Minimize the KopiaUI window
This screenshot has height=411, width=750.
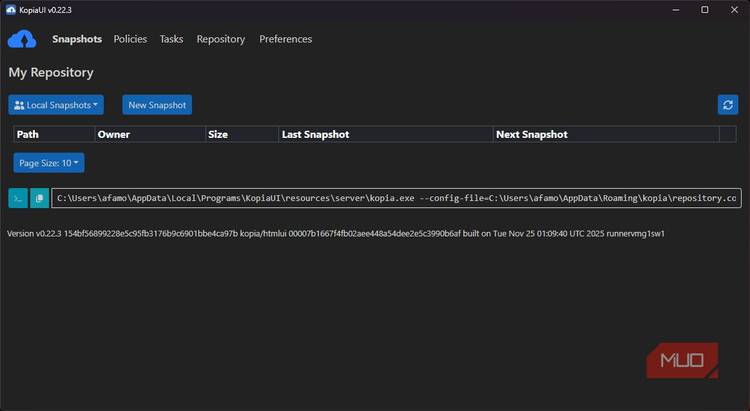point(676,10)
